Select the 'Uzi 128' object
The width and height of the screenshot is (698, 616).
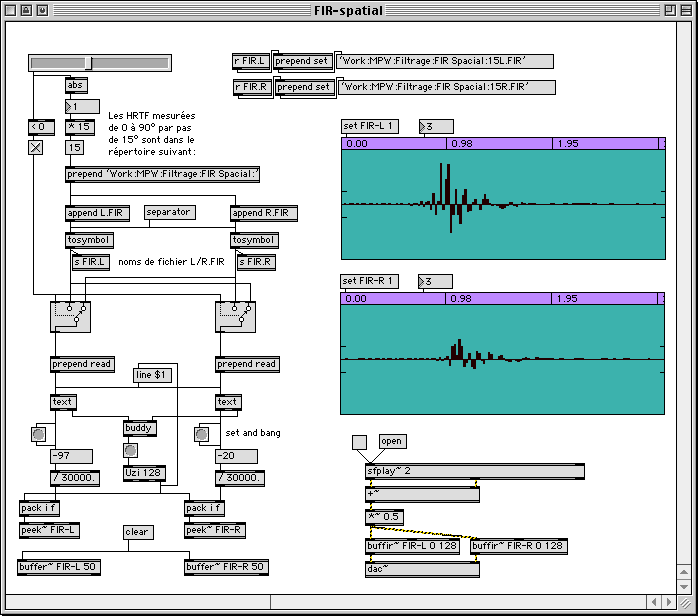coord(144,473)
